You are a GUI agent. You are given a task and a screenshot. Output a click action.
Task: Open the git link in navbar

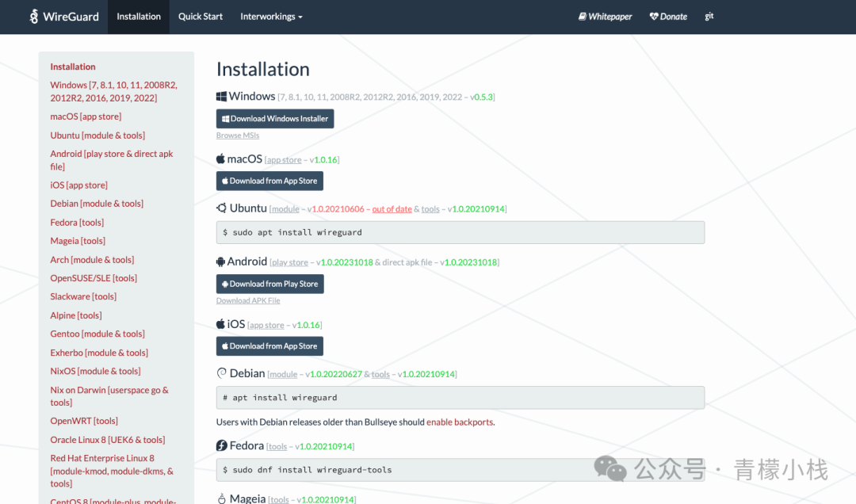click(x=709, y=17)
